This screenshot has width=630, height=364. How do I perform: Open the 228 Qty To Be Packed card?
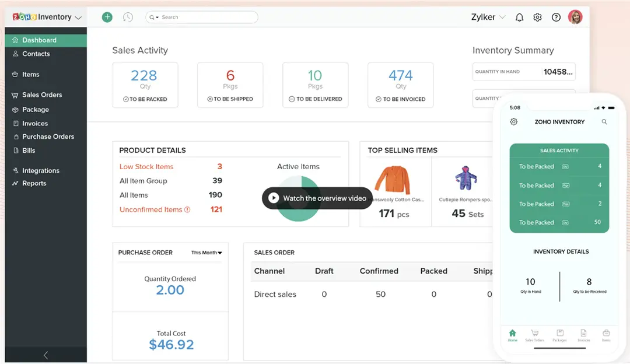145,85
